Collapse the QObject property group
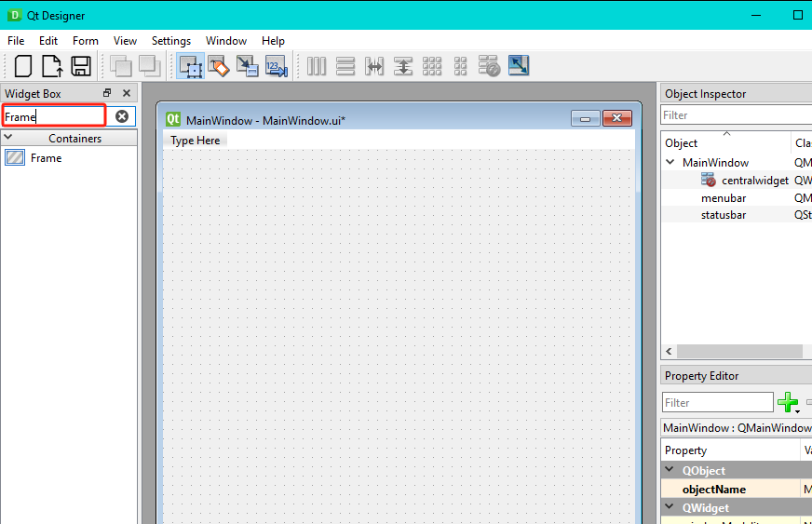Screen dimensions: 812x524 [670, 470]
